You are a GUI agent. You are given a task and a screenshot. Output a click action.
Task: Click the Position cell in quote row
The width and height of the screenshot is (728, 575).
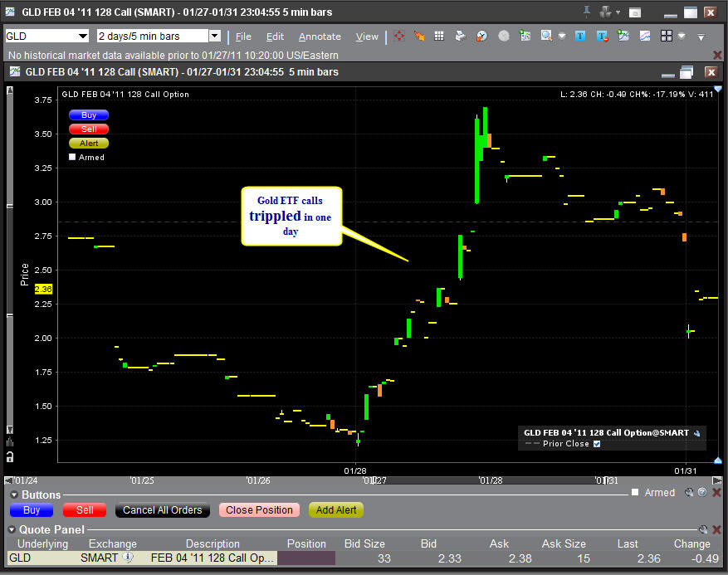306,558
